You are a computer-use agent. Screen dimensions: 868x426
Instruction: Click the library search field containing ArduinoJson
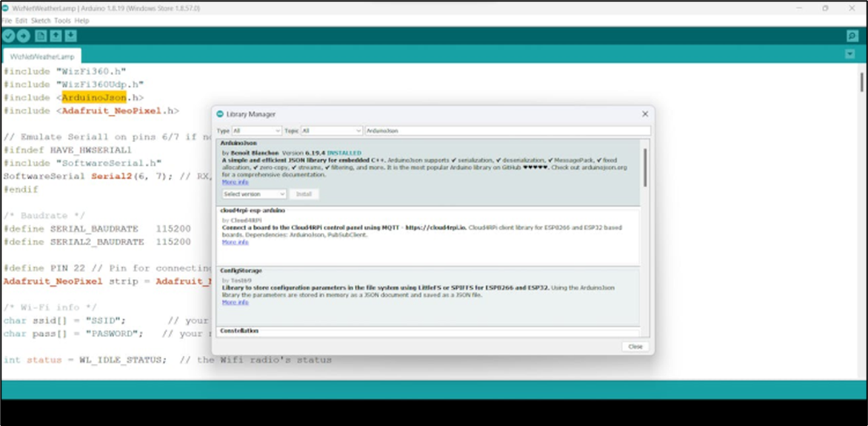507,130
